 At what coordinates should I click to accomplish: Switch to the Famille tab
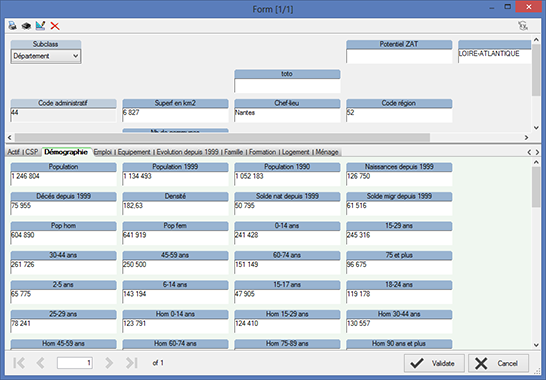click(234, 152)
